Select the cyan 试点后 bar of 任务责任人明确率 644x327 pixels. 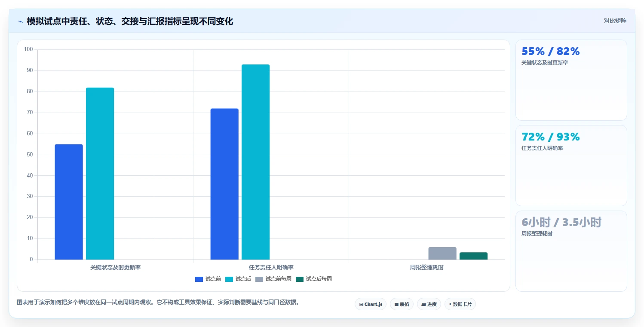(255, 162)
